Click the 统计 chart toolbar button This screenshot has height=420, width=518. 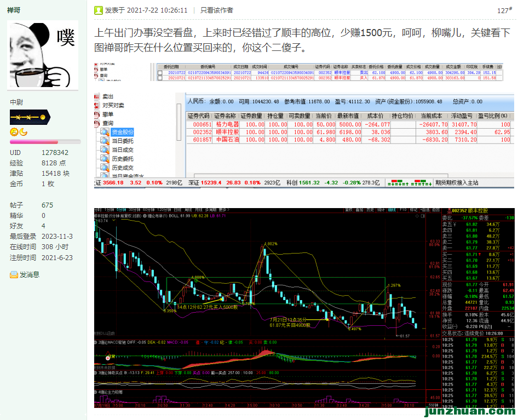coord(381,210)
